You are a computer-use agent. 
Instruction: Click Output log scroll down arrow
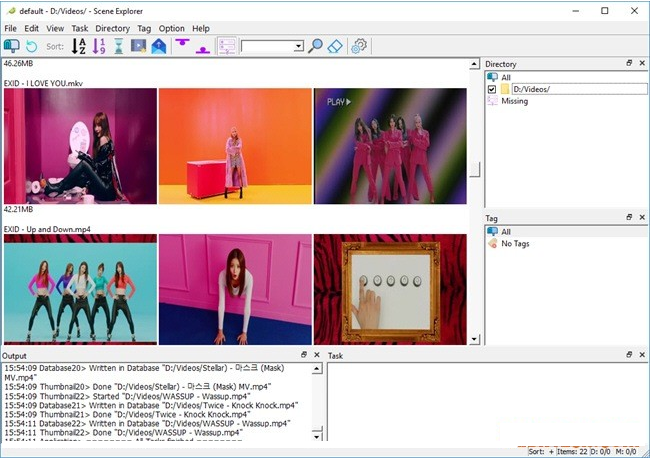coord(317,436)
